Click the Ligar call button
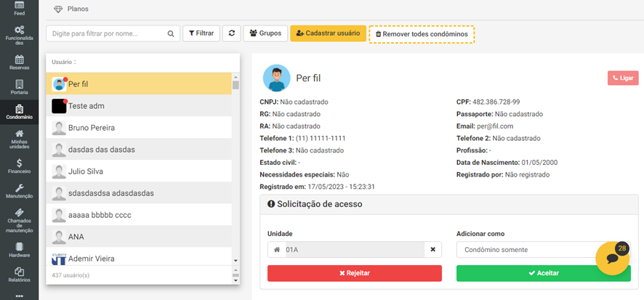This screenshot has height=300, width=644. (623, 78)
